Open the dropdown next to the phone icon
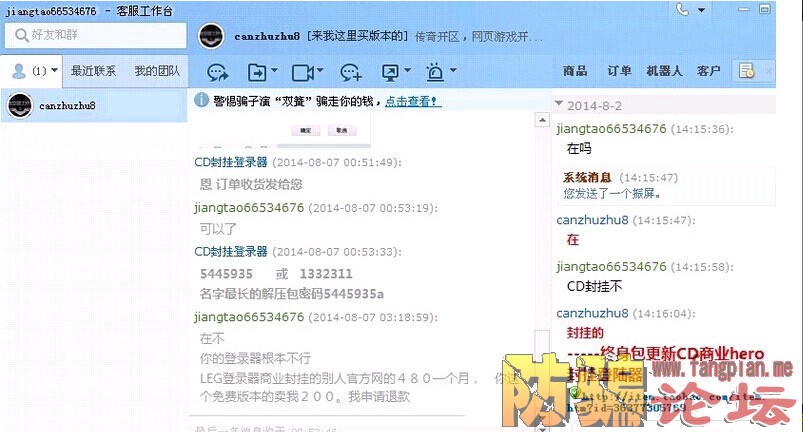Viewport: 803px width, 432px height. (703, 10)
